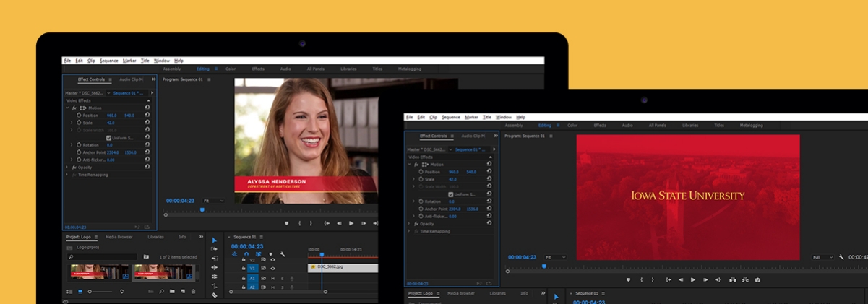This screenshot has height=304, width=868.
Task: Open Window menu in right window
Action: [504, 117]
